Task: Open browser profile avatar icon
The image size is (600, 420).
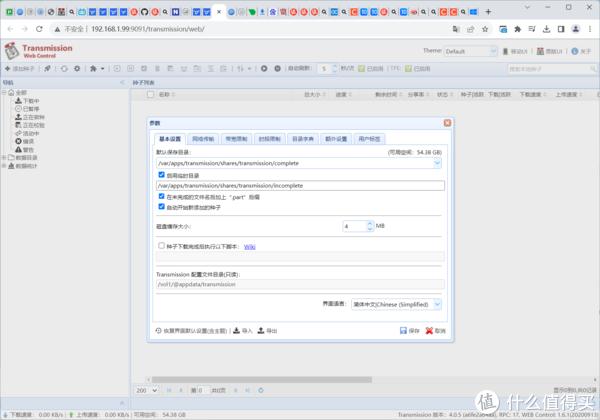Action: coord(576,29)
